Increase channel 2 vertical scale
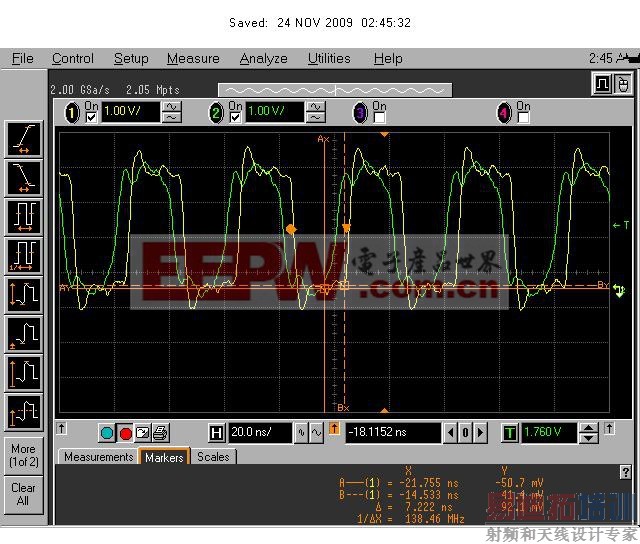This screenshot has height=544, width=640. 316,107
